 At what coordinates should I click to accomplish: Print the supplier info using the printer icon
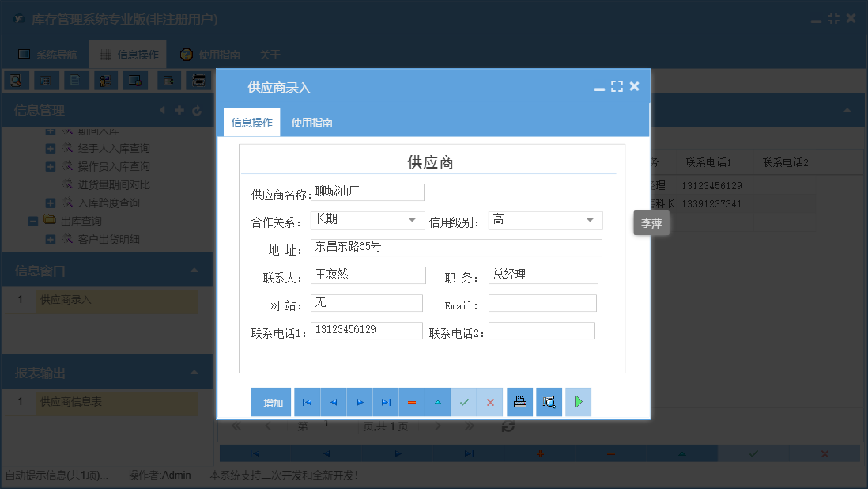click(519, 402)
